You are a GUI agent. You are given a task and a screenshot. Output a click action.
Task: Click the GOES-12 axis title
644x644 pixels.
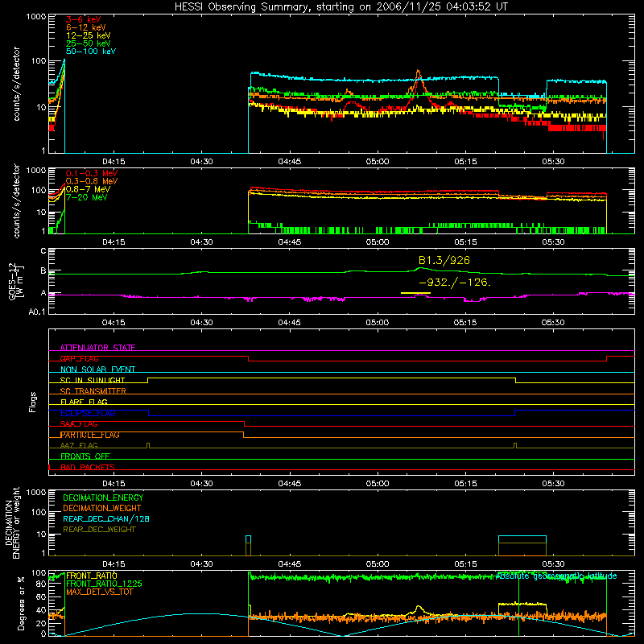point(16,282)
